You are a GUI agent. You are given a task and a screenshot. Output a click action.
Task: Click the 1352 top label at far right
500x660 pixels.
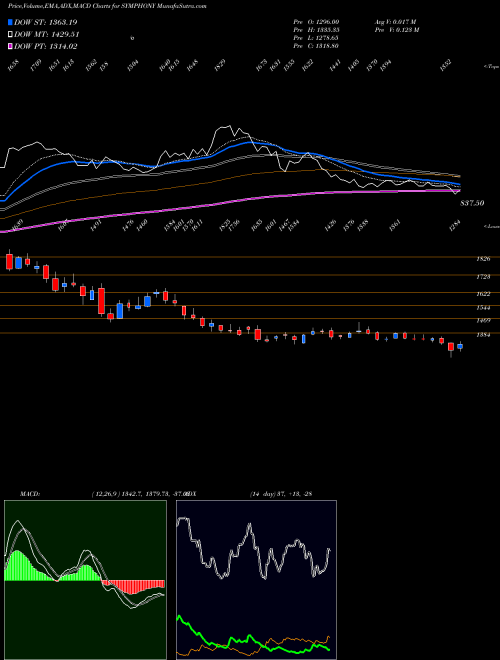446,66
